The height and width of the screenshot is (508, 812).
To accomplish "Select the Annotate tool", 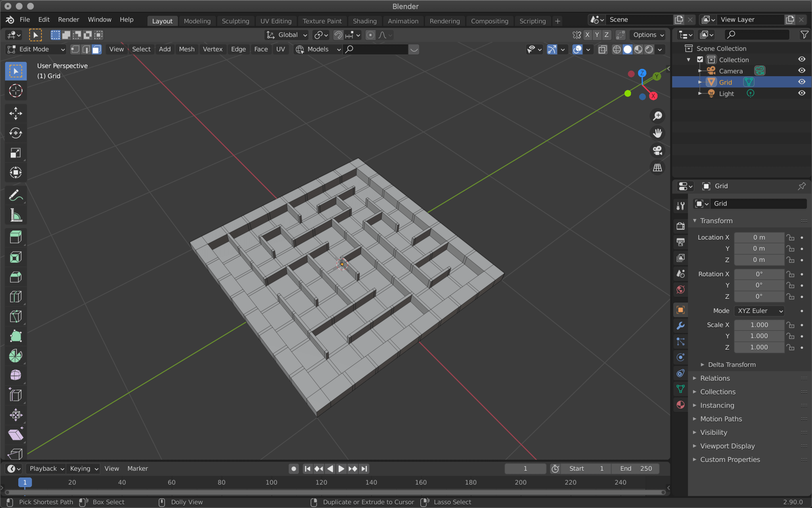I will point(16,195).
